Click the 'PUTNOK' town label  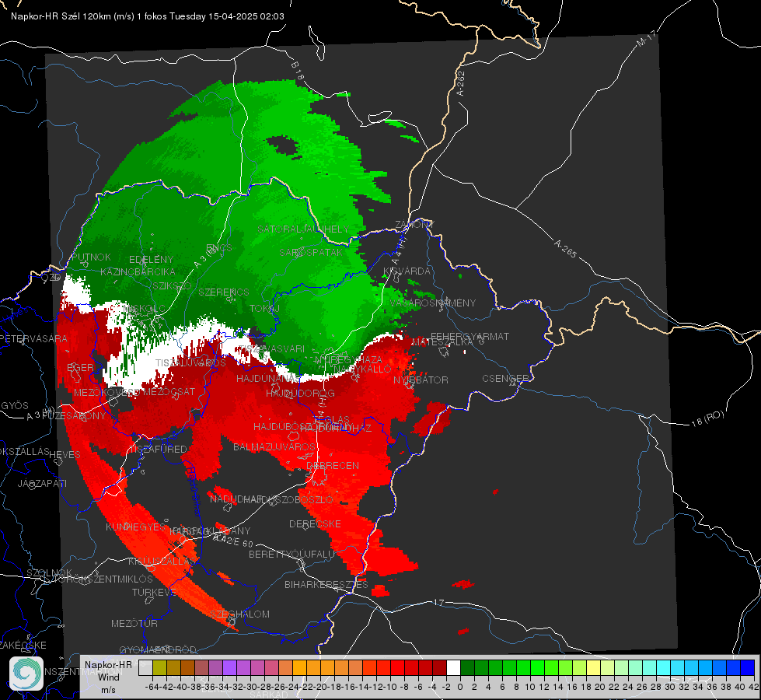point(92,257)
